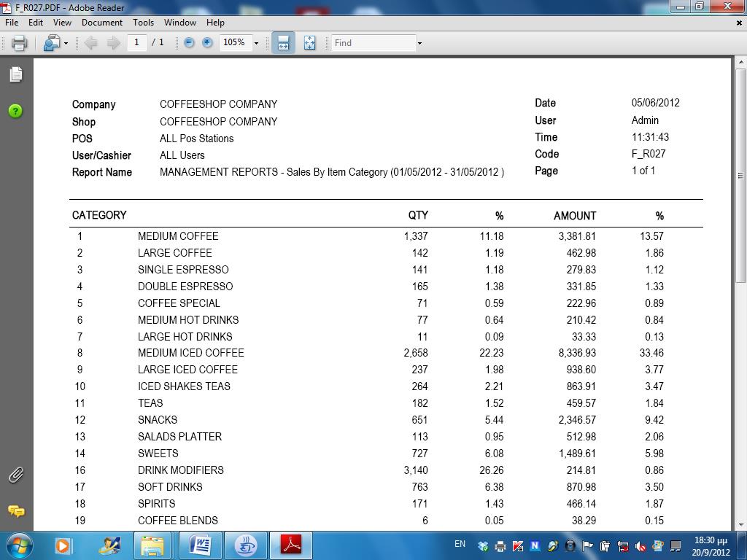The image size is (747, 560).
Task: Switch to the coffee cup app in the taskbar
Action: [245, 545]
